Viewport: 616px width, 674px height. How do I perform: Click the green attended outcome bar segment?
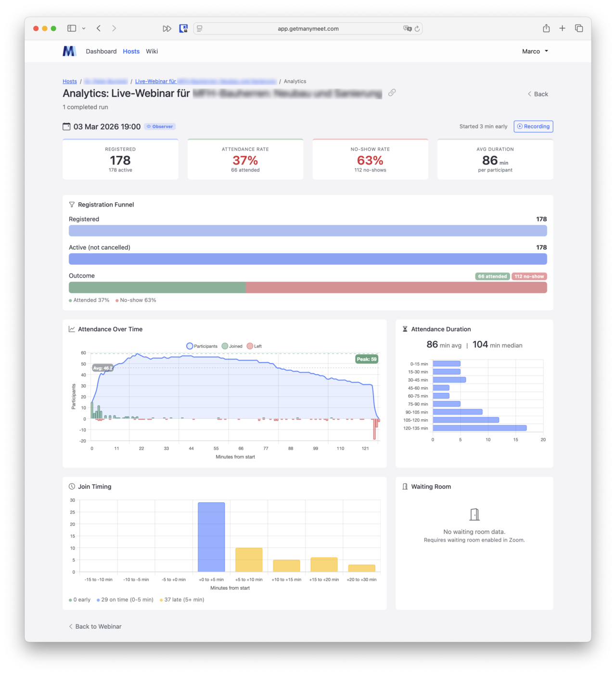coord(157,287)
